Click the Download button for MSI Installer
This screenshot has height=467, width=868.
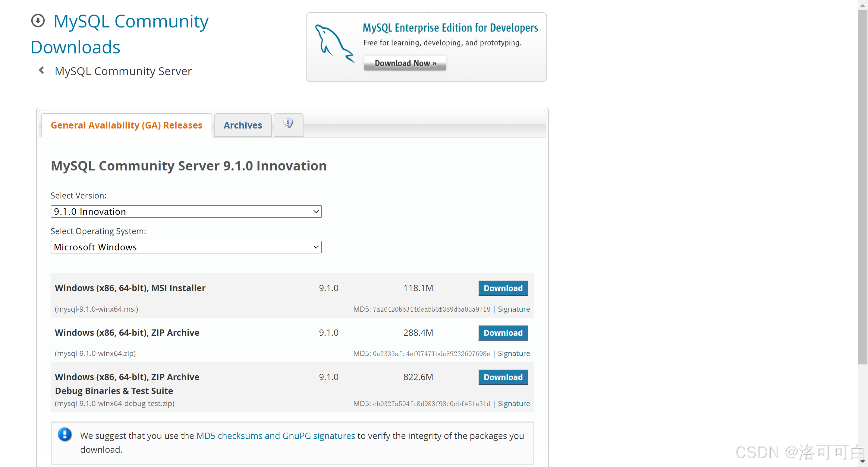tap(503, 288)
